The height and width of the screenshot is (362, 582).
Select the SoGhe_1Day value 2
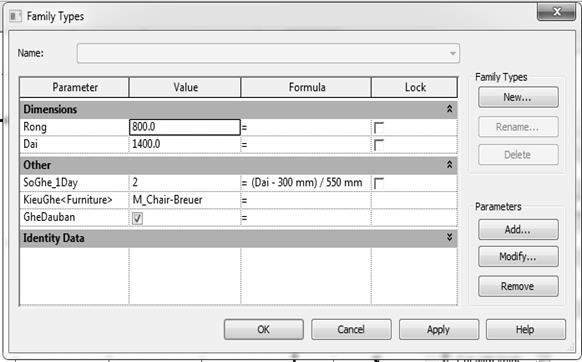pyautogui.click(x=185, y=182)
